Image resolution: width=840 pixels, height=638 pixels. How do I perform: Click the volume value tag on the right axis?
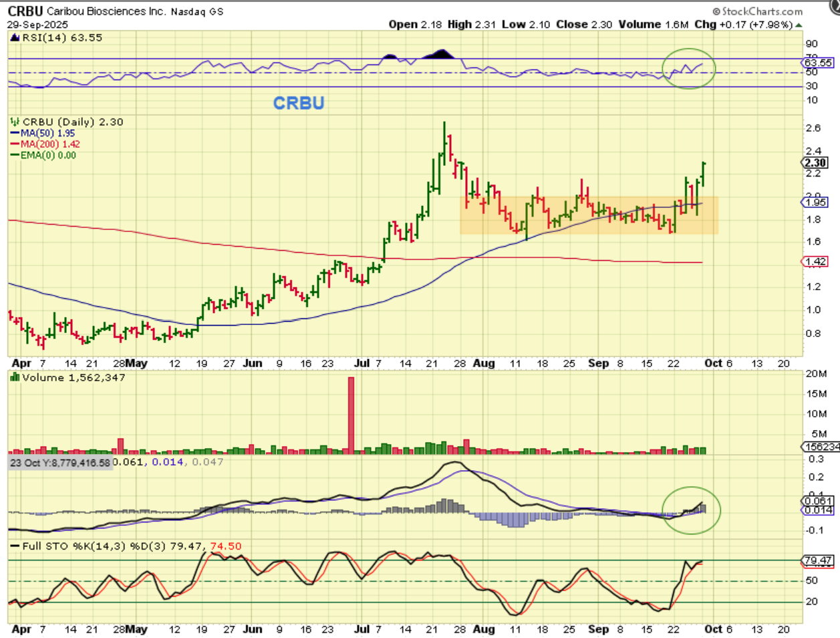(x=821, y=447)
